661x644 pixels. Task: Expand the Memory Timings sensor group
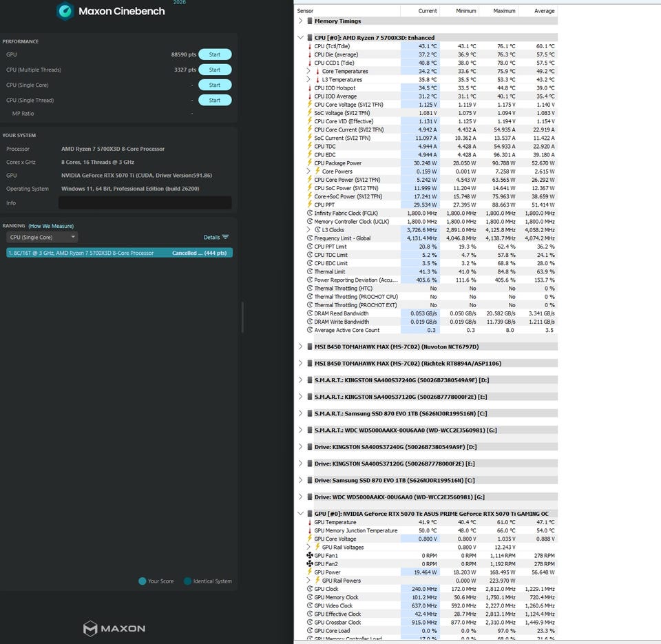[x=300, y=21]
